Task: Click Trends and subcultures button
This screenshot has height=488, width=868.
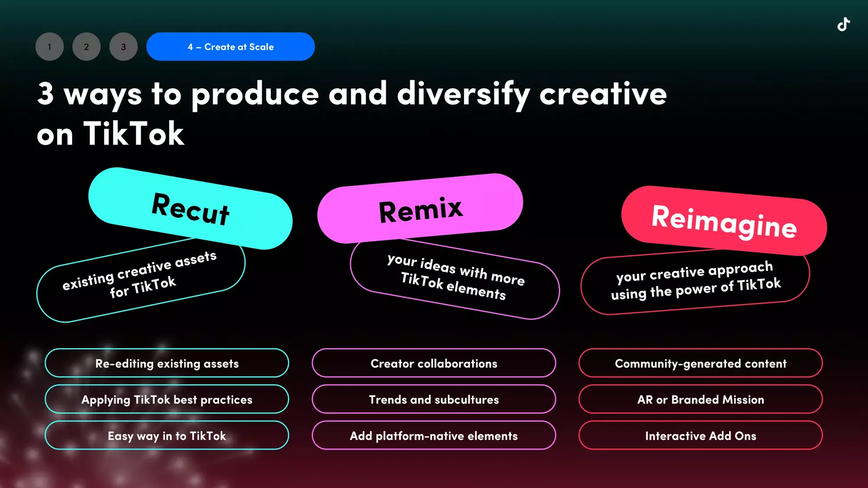Action: [434, 399]
